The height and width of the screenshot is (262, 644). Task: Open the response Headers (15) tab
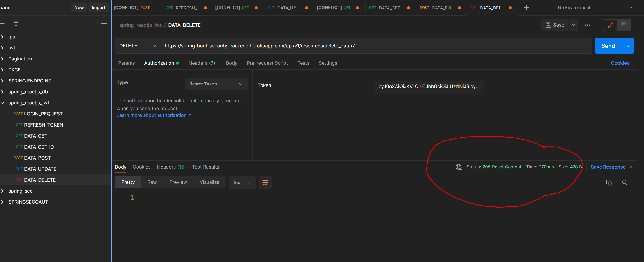pyautogui.click(x=171, y=167)
